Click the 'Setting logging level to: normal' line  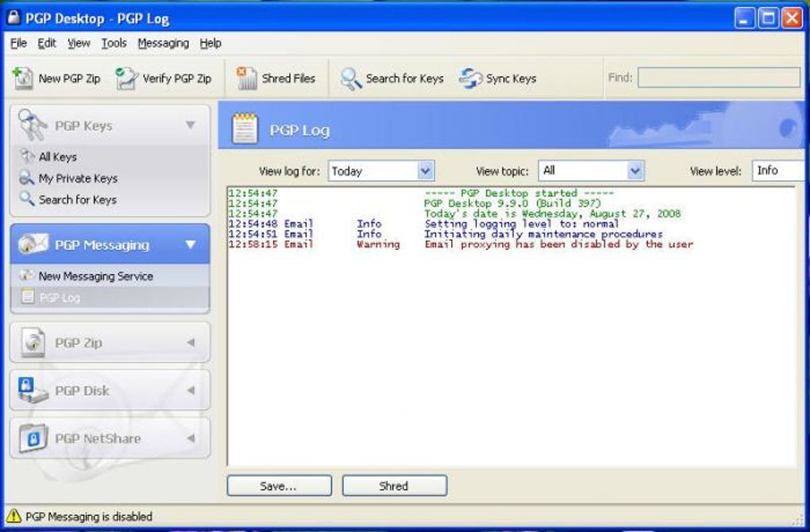(522, 224)
